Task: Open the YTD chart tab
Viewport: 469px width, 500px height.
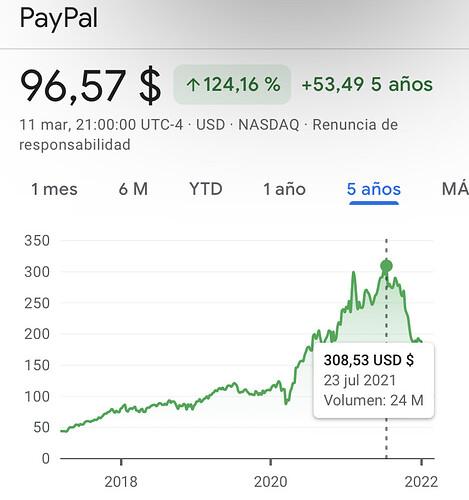Action: 206,189
